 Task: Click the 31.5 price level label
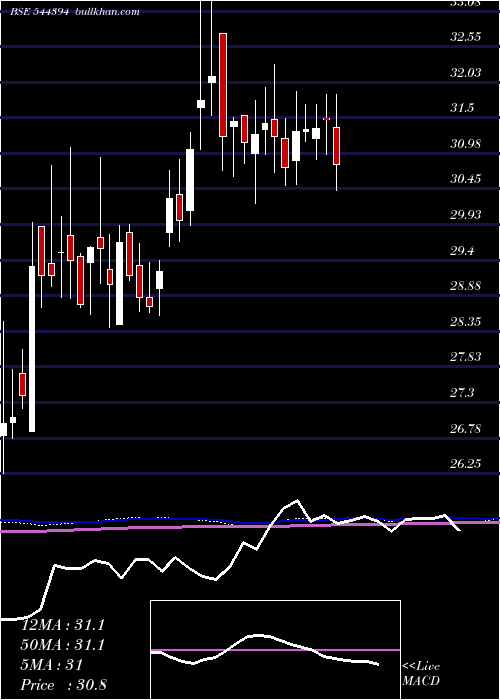pyautogui.click(x=462, y=108)
